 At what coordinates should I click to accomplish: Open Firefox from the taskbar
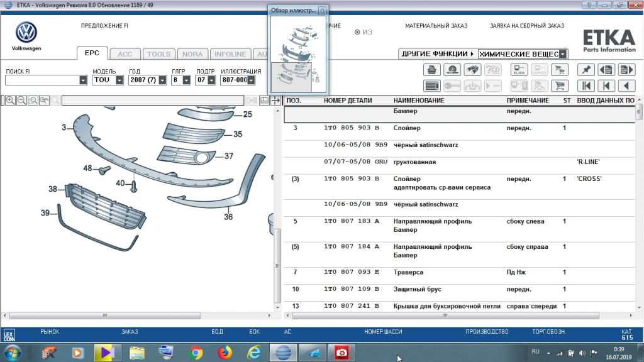225,353
